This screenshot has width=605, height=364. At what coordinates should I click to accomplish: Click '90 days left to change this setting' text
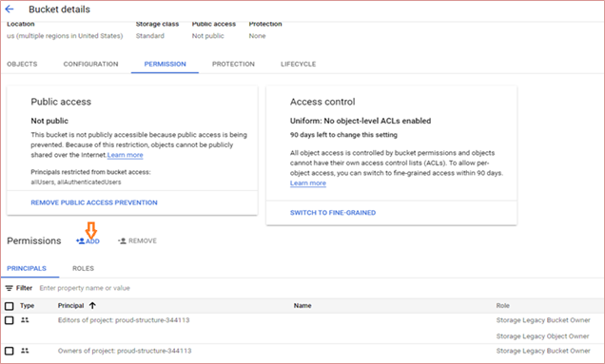click(343, 135)
